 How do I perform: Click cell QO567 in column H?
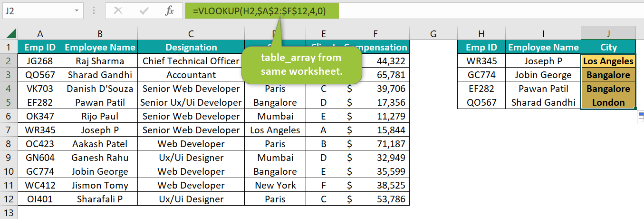[481, 102]
